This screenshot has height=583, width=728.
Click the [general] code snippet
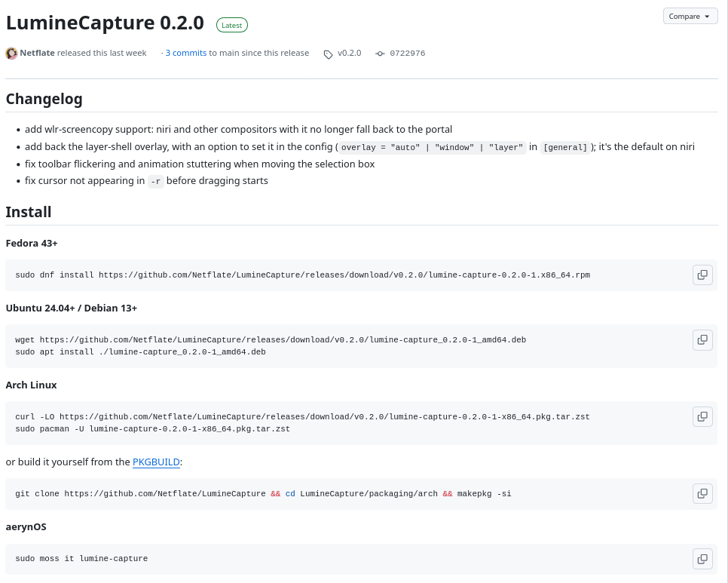tap(565, 147)
